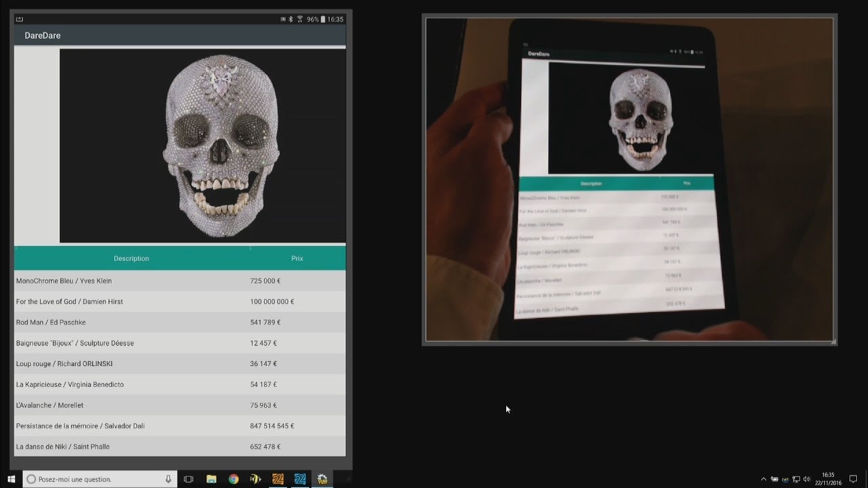Screen dimensions: 868x488
Task: Click the Description column header
Action: (x=132, y=258)
